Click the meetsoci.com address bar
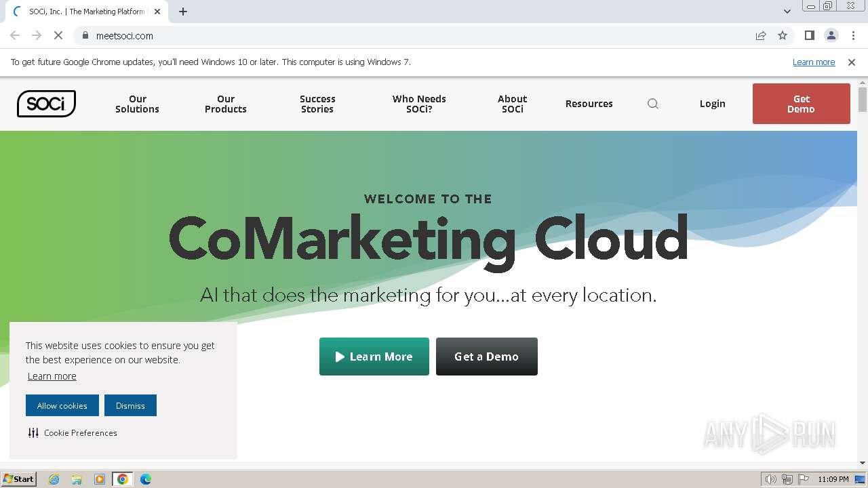The height and width of the screenshot is (488, 868). point(407,35)
